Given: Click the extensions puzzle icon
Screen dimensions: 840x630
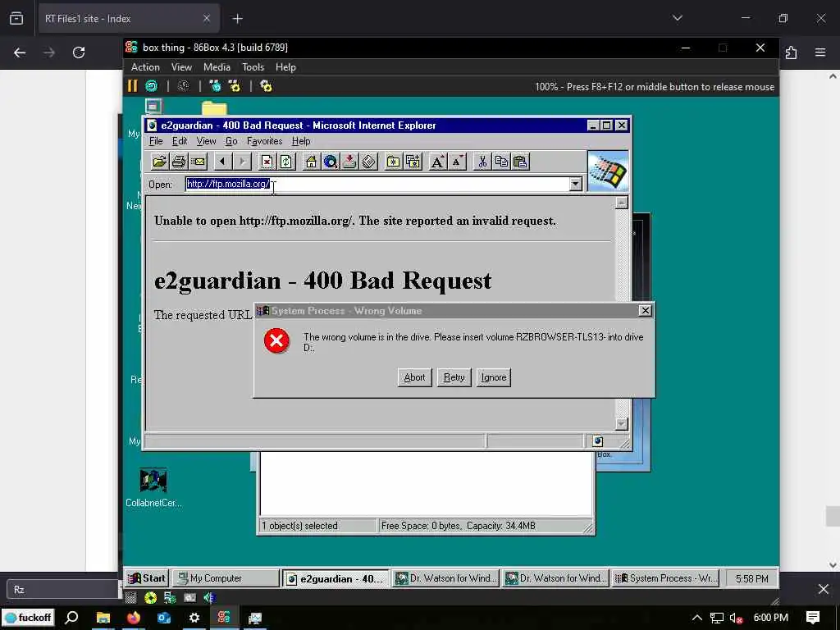Looking at the screenshot, I should click(x=792, y=52).
